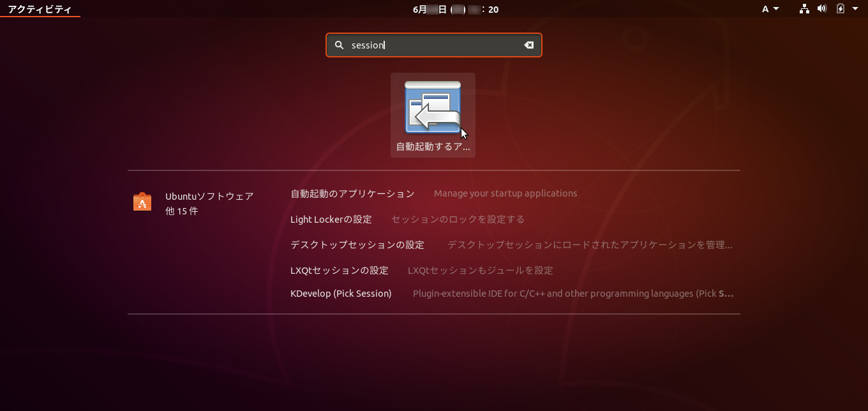Image resolution: width=868 pixels, height=411 pixels.
Task: Open Light Lockerの設定
Action: [331, 219]
